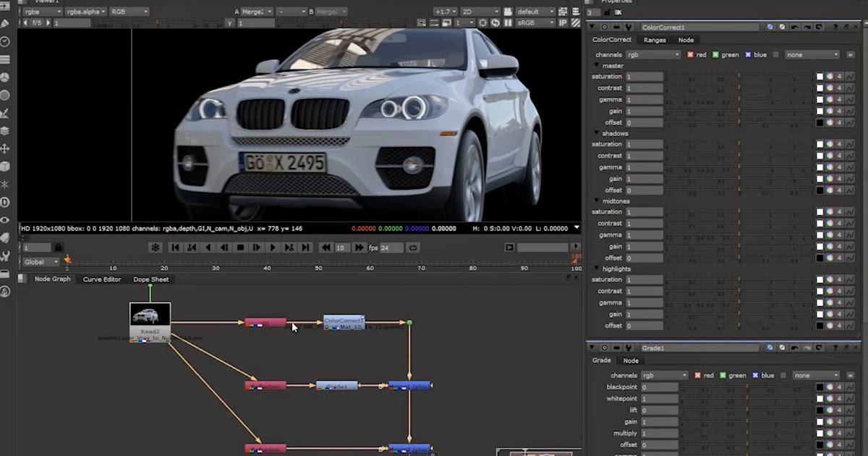This screenshot has height=456, width=868.
Task: Collapse the midtones section
Action: tap(597, 200)
